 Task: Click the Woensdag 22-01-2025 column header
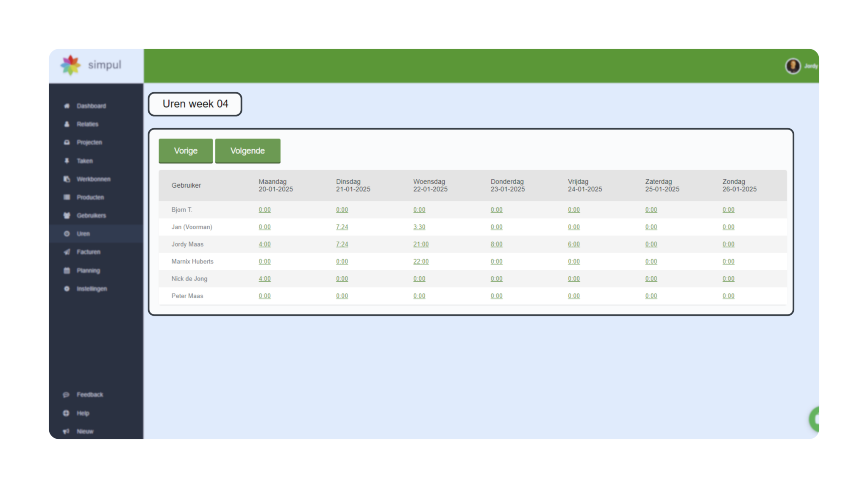[x=430, y=186]
